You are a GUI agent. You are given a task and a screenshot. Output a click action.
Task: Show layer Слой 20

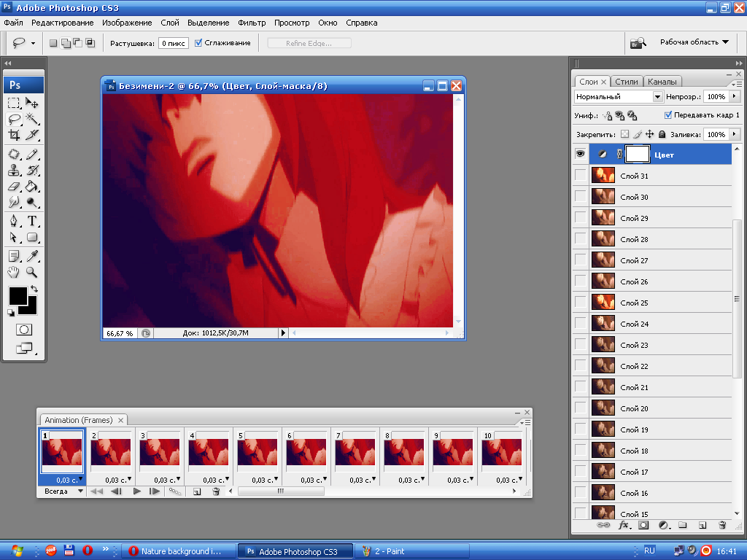(x=580, y=408)
